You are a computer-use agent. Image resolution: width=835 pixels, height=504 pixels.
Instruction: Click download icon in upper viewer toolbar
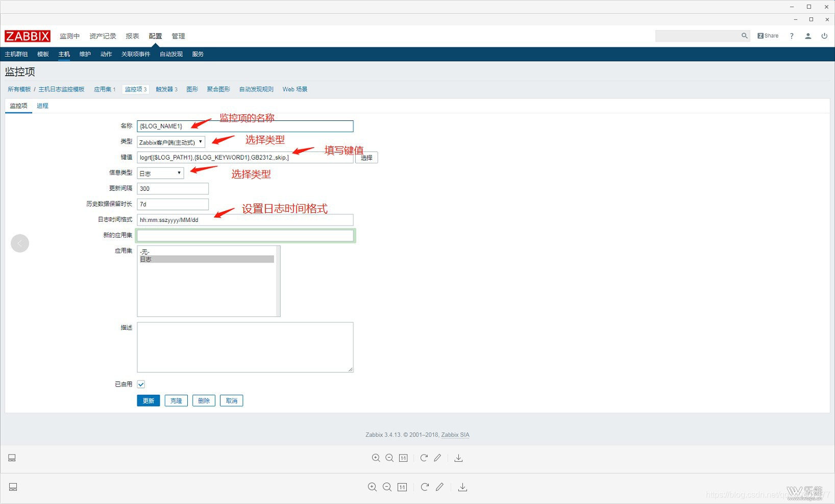click(x=458, y=458)
